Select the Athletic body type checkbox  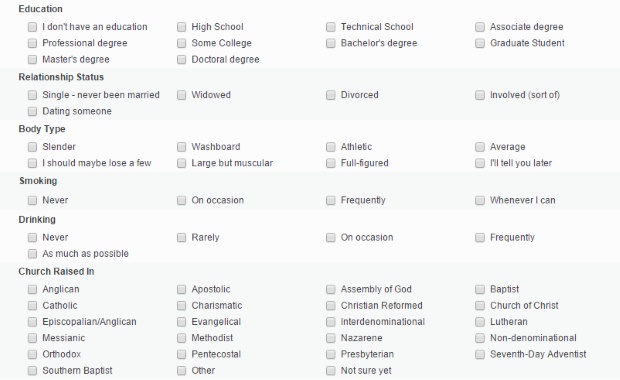point(331,147)
